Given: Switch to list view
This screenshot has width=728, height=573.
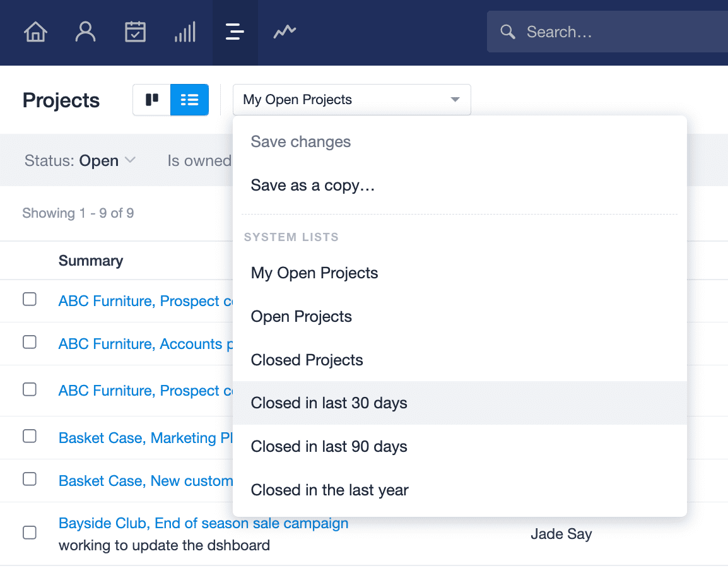Looking at the screenshot, I should [189, 100].
